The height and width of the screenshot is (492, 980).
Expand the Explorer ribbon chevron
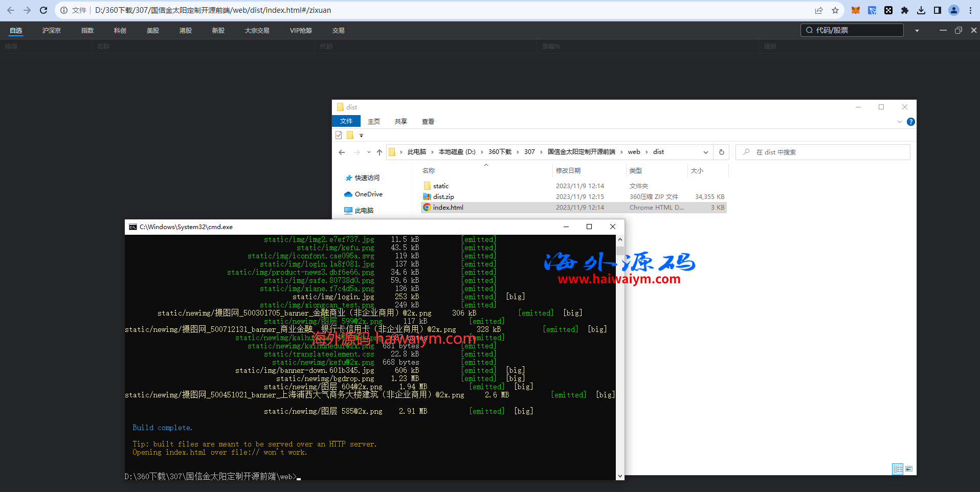[900, 122]
